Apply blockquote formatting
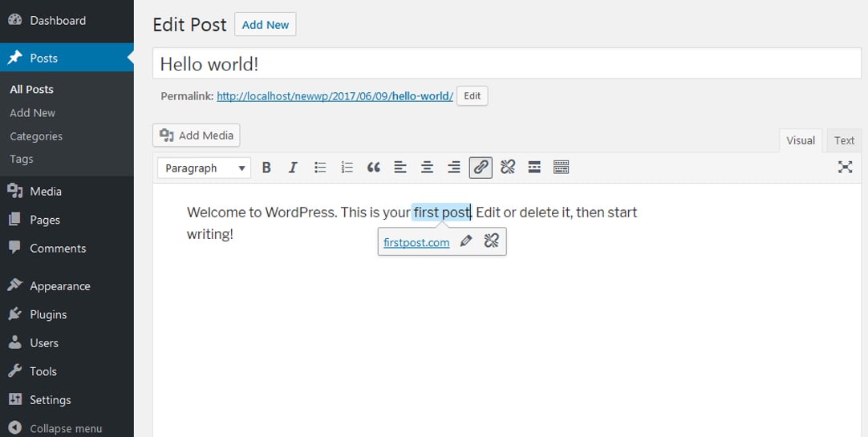Viewport: 868px width, 437px height. [374, 168]
